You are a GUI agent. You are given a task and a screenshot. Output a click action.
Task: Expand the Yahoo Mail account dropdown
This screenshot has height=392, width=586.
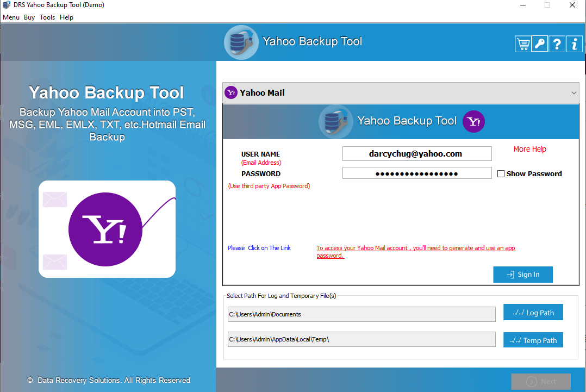click(x=573, y=93)
